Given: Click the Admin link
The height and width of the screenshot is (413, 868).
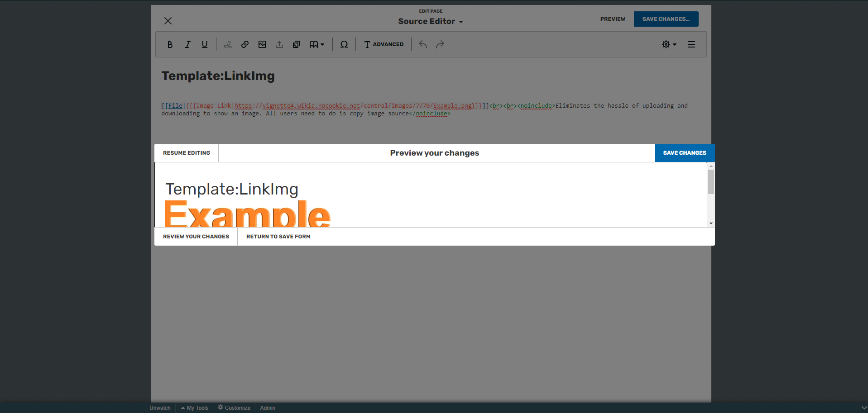Looking at the screenshot, I should pyautogui.click(x=268, y=408).
